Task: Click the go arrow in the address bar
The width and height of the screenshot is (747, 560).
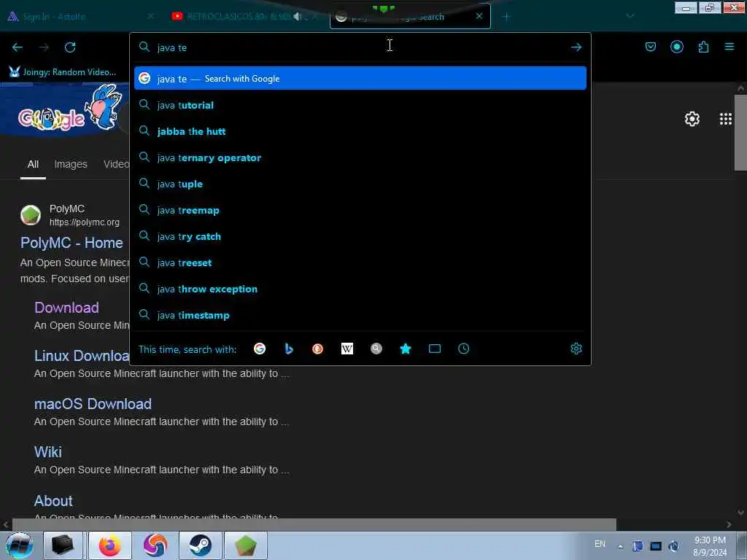Action: click(576, 47)
